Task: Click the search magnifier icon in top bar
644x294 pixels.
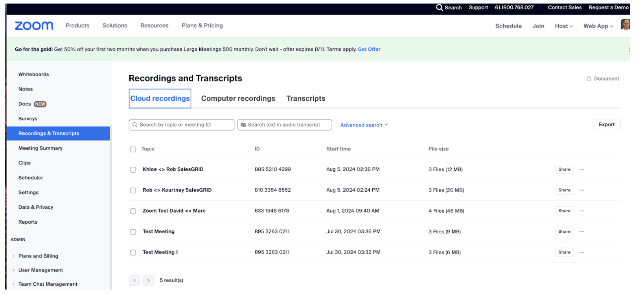Action: (440, 7)
